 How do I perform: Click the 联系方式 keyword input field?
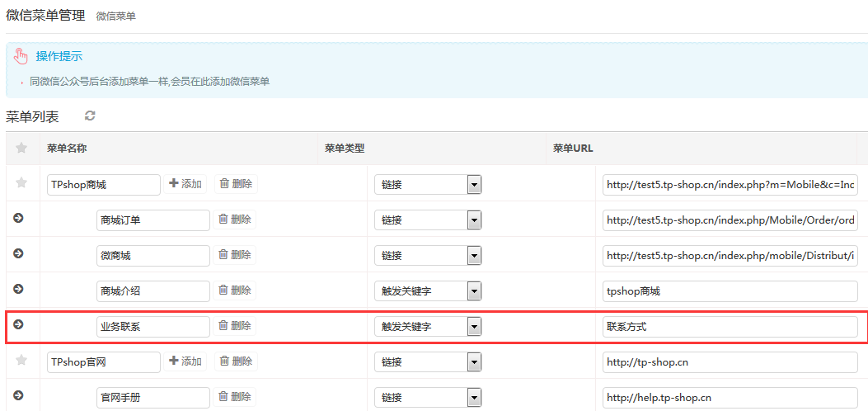(730, 327)
